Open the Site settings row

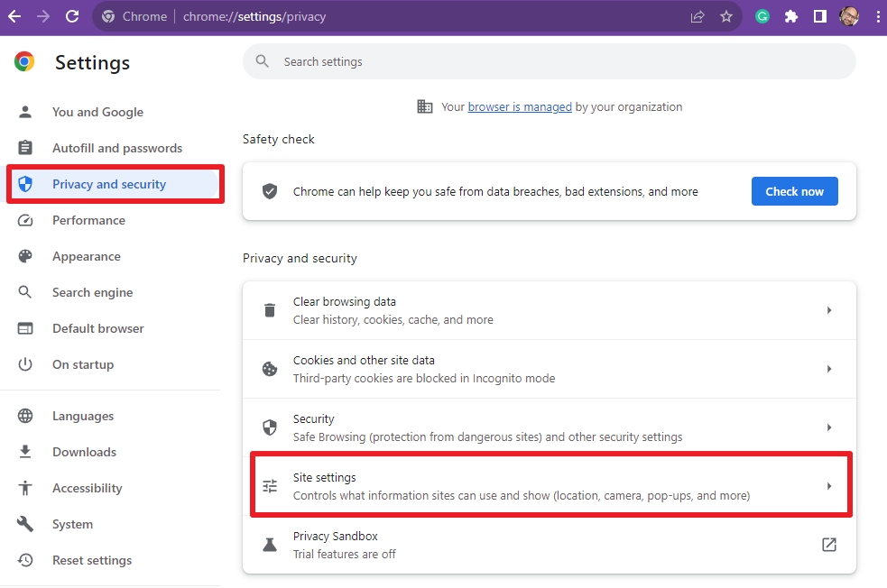click(550, 486)
